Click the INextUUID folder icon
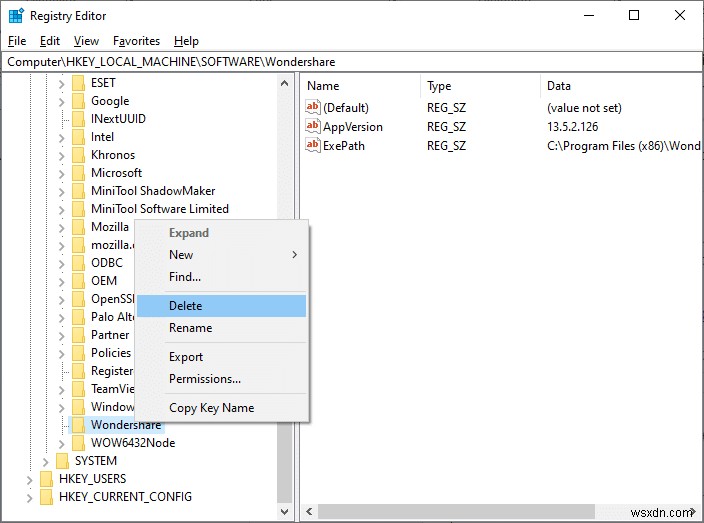This screenshot has width=704, height=523. (x=78, y=119)
